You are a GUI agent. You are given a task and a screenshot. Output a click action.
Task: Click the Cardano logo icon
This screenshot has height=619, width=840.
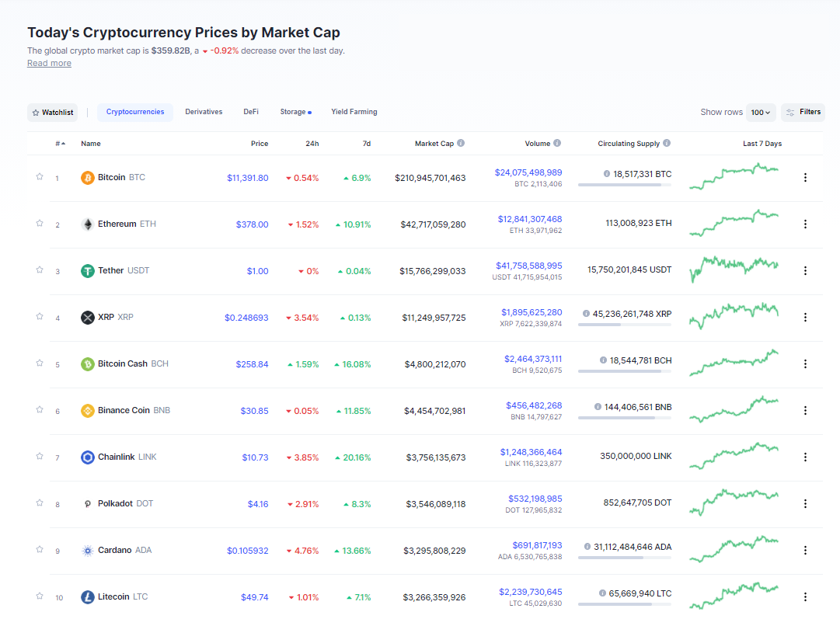[87, 551]
